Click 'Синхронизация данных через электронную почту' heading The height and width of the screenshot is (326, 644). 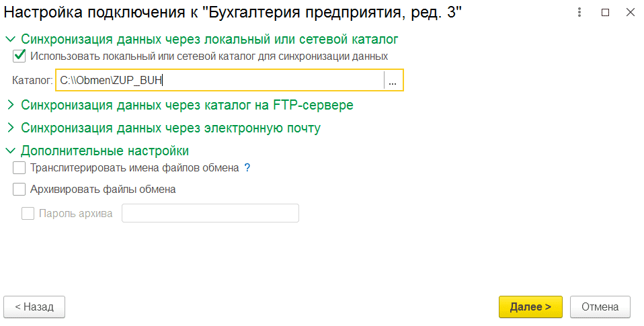[171, 128]
